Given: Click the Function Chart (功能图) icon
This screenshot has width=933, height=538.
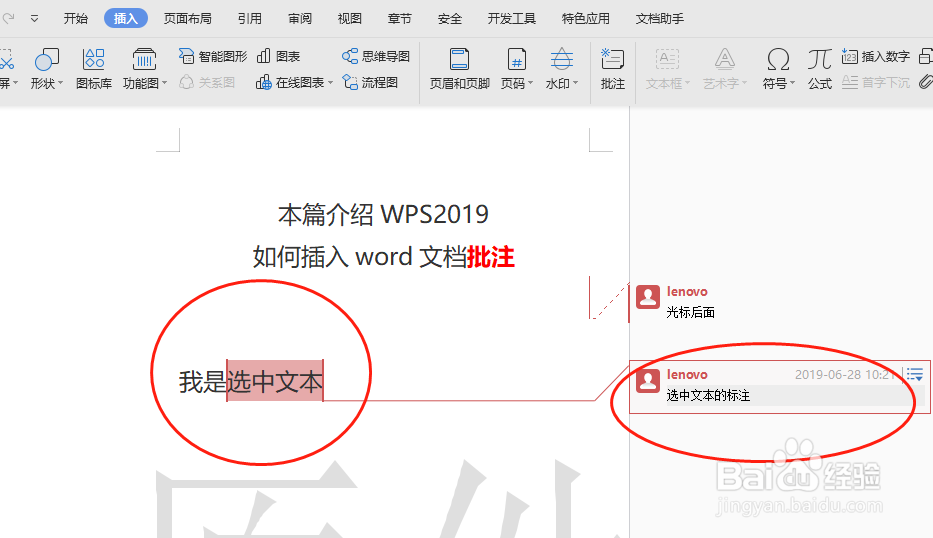Looking at the screenshot, I should [x=144, y=60].
